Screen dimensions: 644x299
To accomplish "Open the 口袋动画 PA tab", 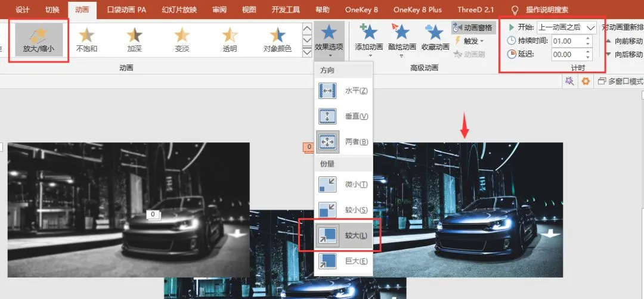I will tap(126, 10).
